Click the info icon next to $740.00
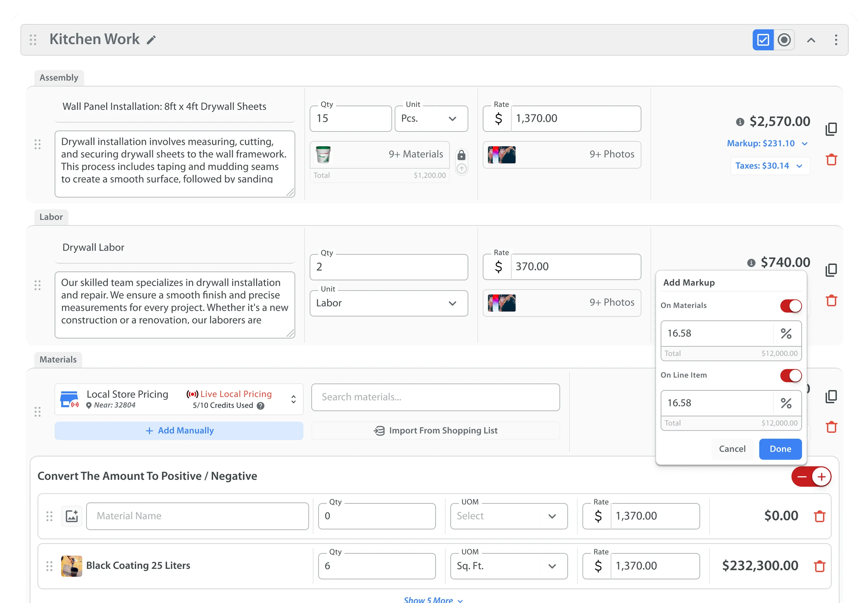 pyautogui.click(x=751, y=263)
